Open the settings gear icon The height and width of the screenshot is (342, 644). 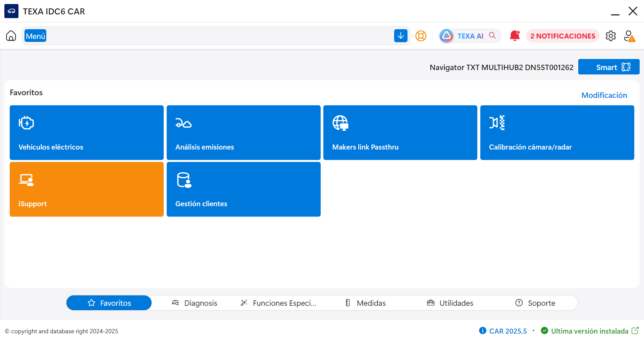[611, 36]
